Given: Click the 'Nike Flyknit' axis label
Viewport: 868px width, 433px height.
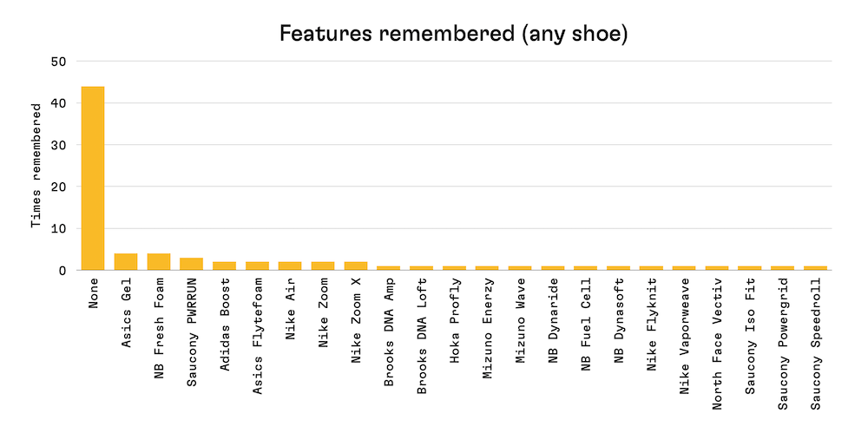Looking at the screenshot, I should 651,319.
